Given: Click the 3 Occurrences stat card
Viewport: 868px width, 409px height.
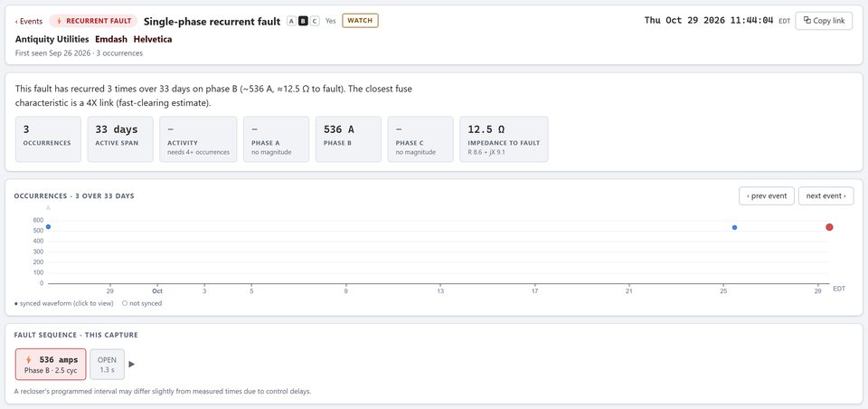Looking at the screenshot, I should (x=48, y=139).
